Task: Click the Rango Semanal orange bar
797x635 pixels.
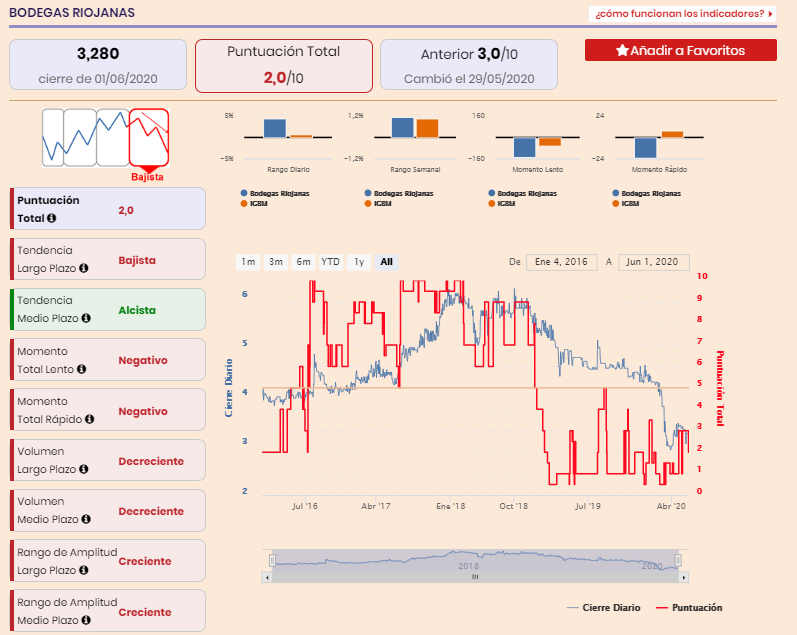Action: tap(427, 128)
